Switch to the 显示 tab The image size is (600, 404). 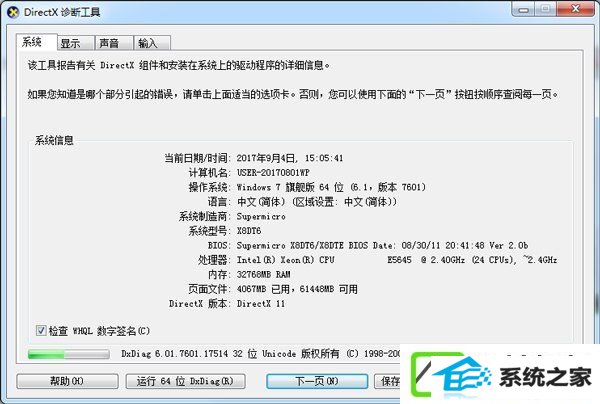pos(76,43)
